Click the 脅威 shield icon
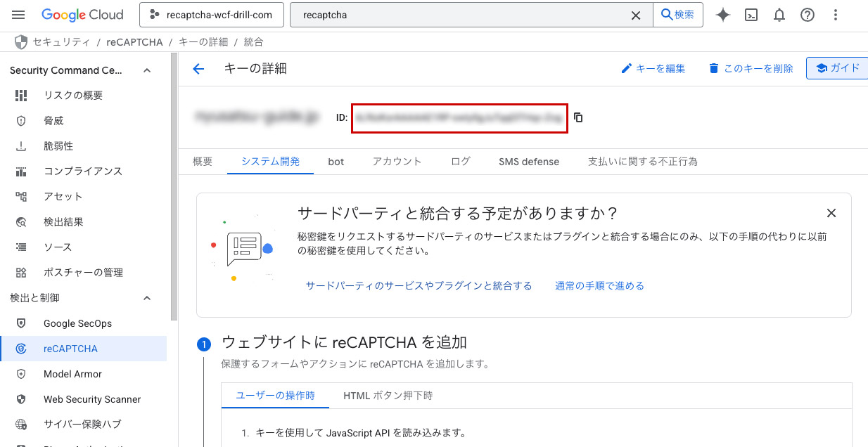The width and height of the screenshot is (868, 447). tap(21, 121)
